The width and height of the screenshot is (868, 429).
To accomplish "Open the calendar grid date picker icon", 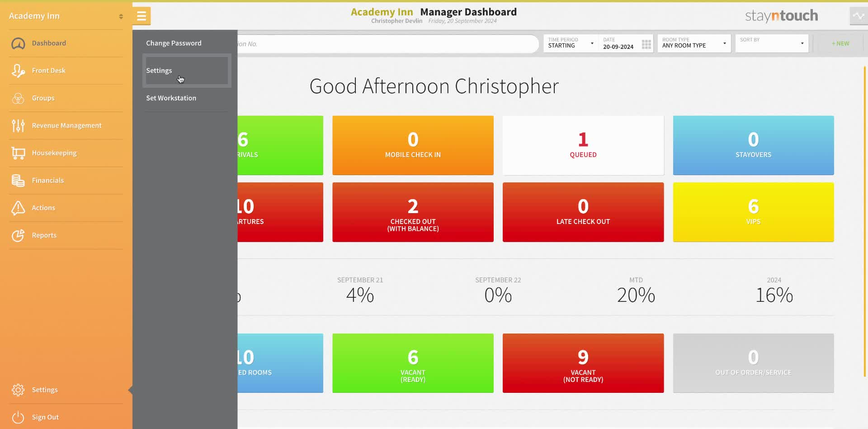I will (646, 44).
